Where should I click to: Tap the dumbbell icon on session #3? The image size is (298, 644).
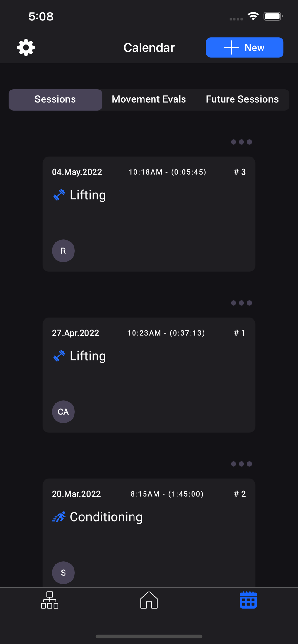pos(59,195)
